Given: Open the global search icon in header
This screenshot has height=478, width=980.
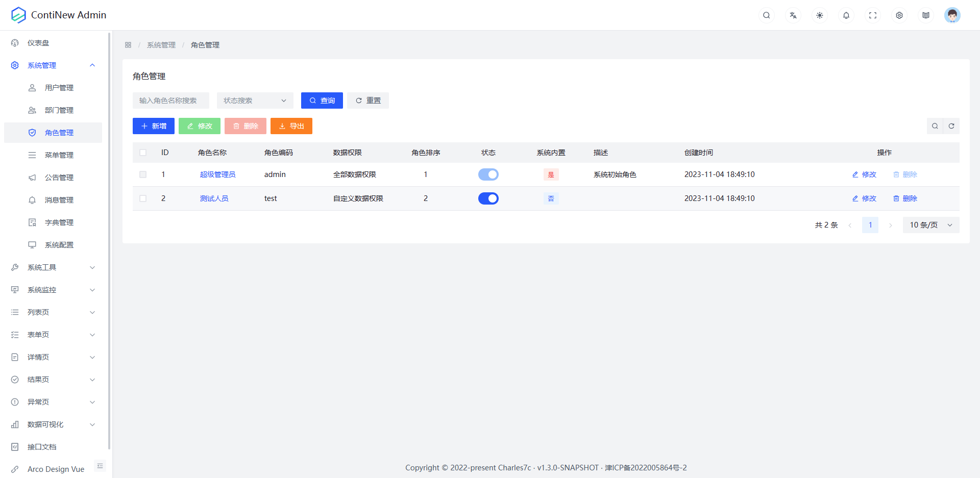Looking at the screenshot, I should (x=766, y=15).
